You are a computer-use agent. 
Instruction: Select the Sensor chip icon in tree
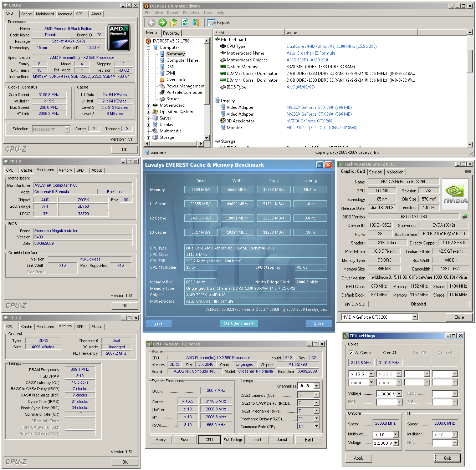pyautogui.click(x=162, y=99)
